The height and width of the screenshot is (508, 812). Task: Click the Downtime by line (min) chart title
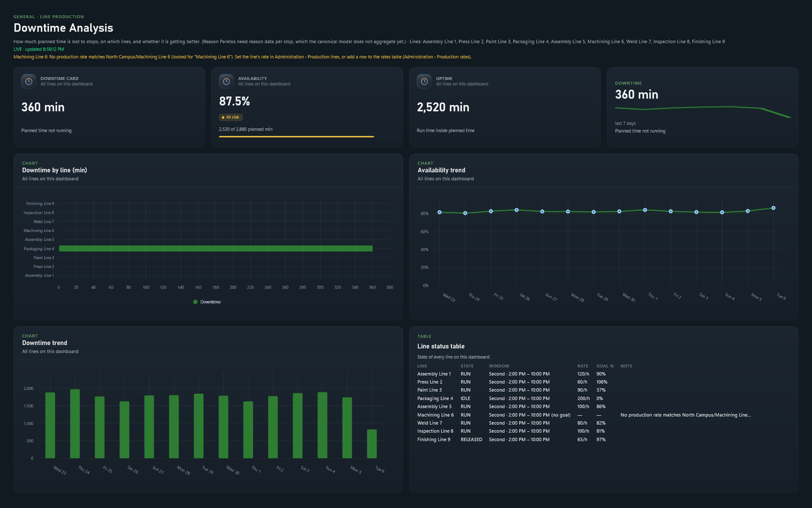click(54, 170)
